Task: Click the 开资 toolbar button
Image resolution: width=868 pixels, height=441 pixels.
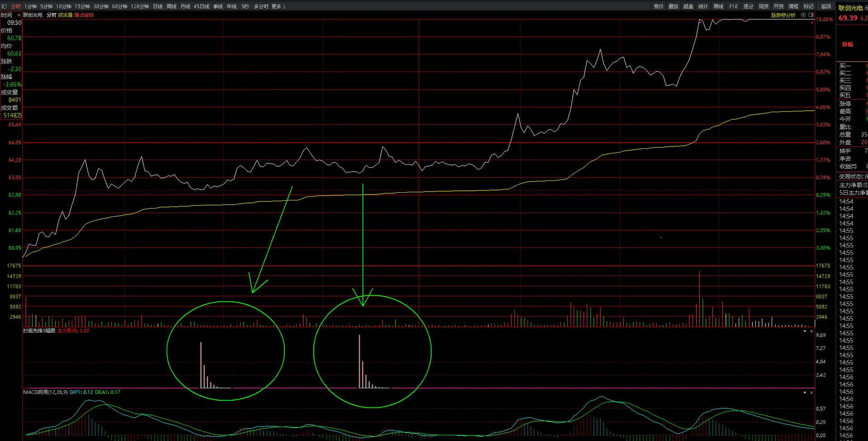Action: click(x=778, y=6)
